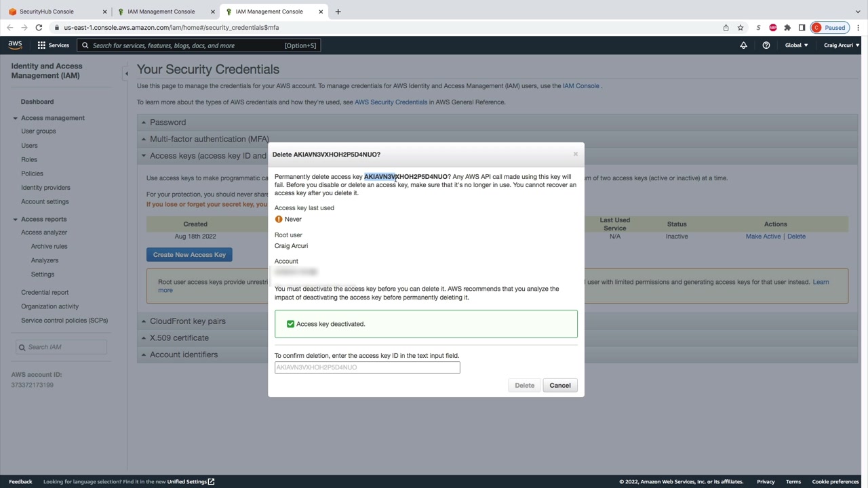The height and width of the screenshot is (488, 868).
Task: Open the Extensions puzzle-piece menu
Action: pos(787,28)
